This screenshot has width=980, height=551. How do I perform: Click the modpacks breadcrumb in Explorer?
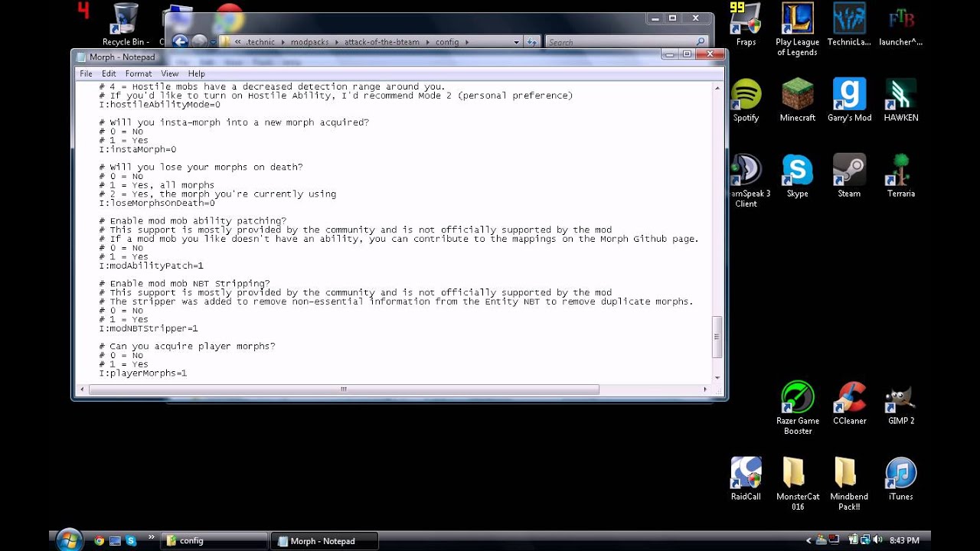(x=310, y=42)
